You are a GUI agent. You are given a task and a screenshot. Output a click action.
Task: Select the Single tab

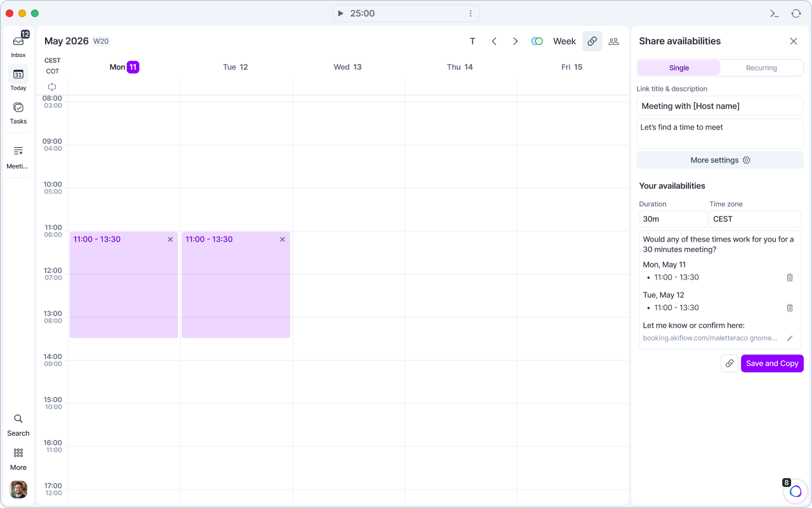coord(679,68)
